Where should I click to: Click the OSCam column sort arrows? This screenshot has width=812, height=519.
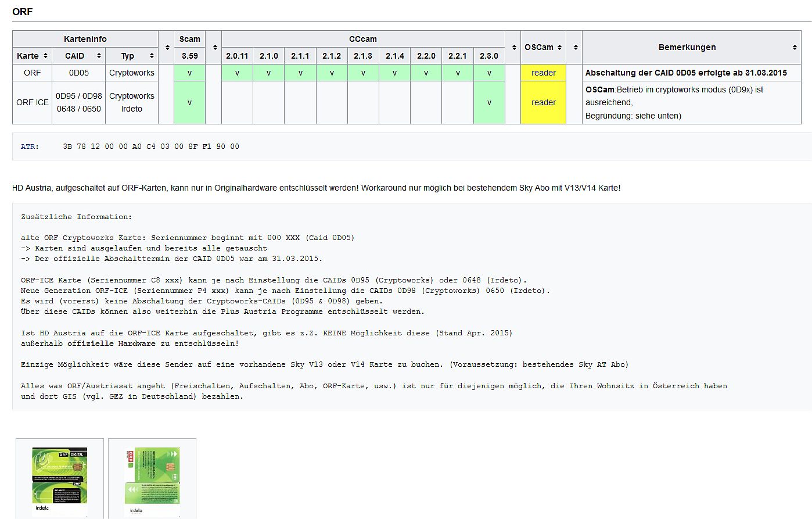[x=559, y=47]
